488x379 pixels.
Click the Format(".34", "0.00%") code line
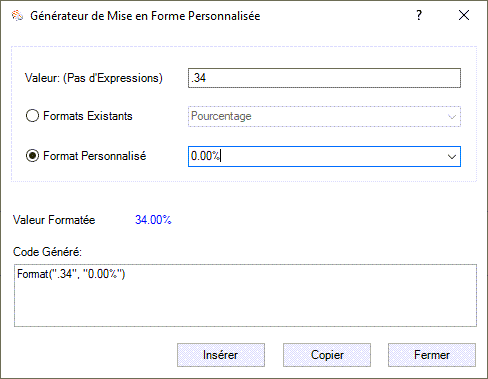click(x=71, y=274)
